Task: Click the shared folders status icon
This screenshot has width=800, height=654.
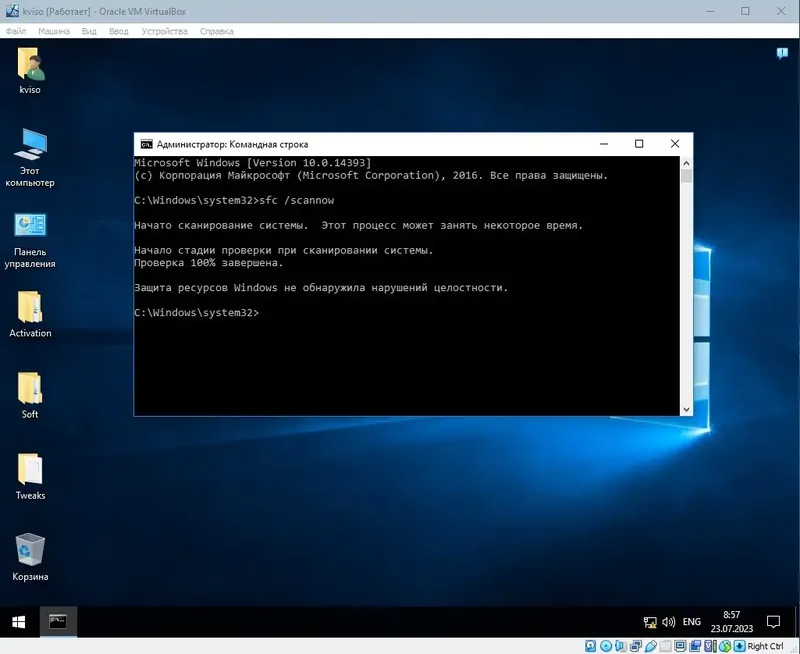Action: 664,646
